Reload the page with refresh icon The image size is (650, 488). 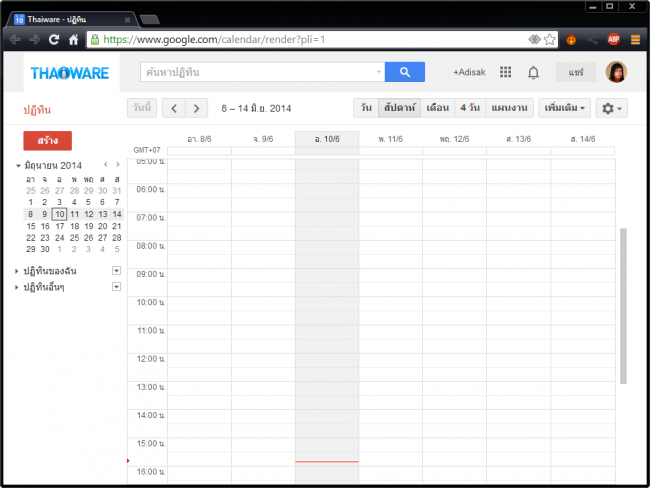point(54,39)
